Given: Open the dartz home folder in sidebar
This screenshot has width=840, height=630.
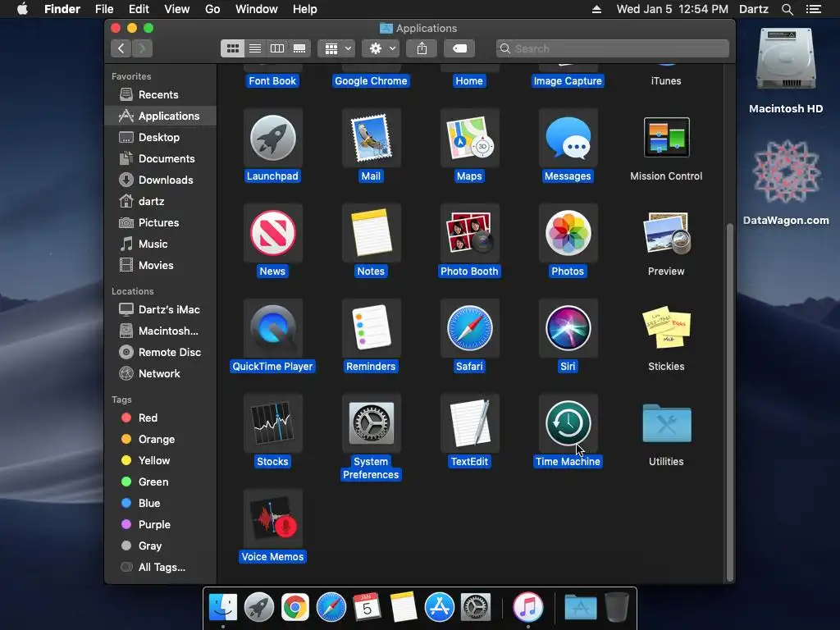Looking at the screenshot, I should (x=160, y=202).
